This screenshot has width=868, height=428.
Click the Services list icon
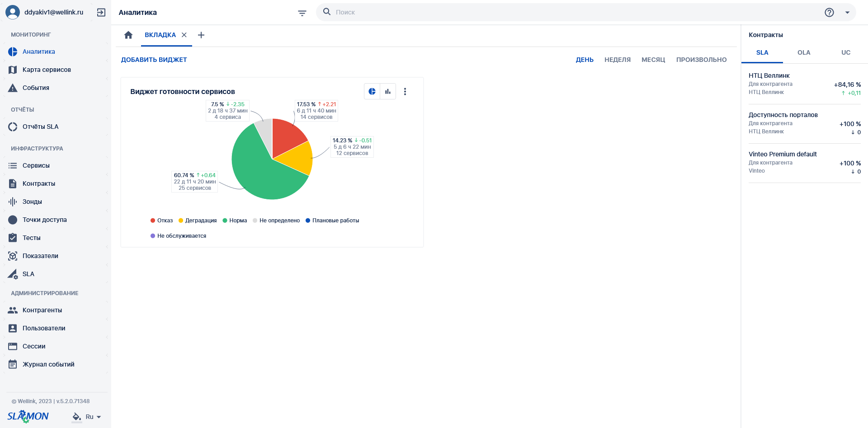(x=13, y=165)
